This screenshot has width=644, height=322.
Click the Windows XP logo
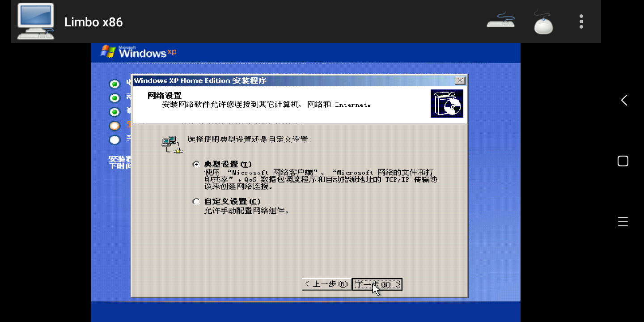pos(138,52)
